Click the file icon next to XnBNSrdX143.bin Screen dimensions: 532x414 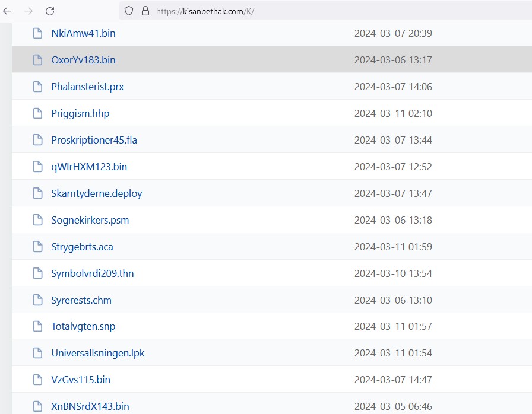37,406
